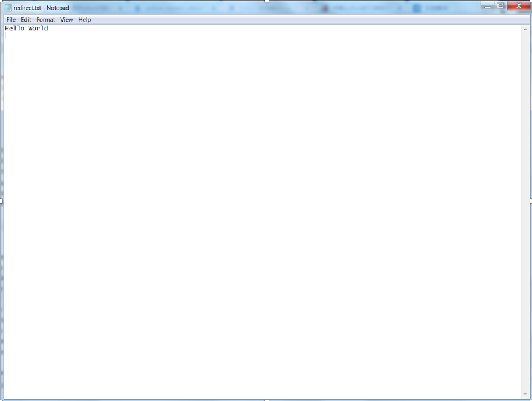532x401 pixels.
Task: Open the Edit menu
Action: [x=26, y=20]
